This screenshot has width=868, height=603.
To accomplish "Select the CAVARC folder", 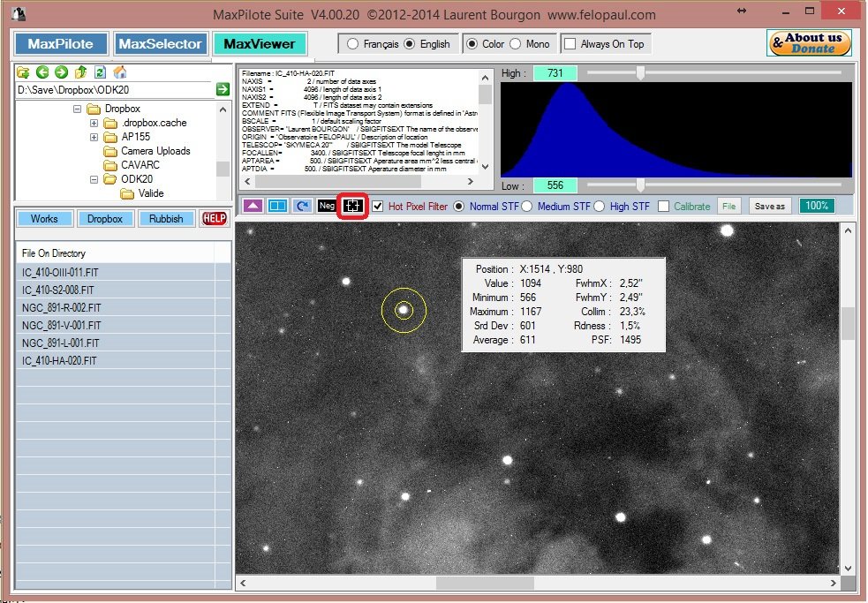I will tap(140, 165).
